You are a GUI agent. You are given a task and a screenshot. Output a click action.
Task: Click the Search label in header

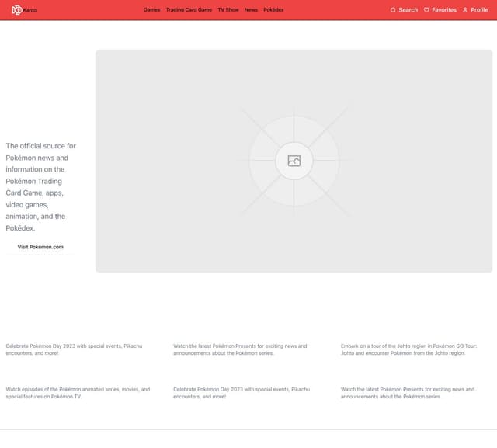408,10
